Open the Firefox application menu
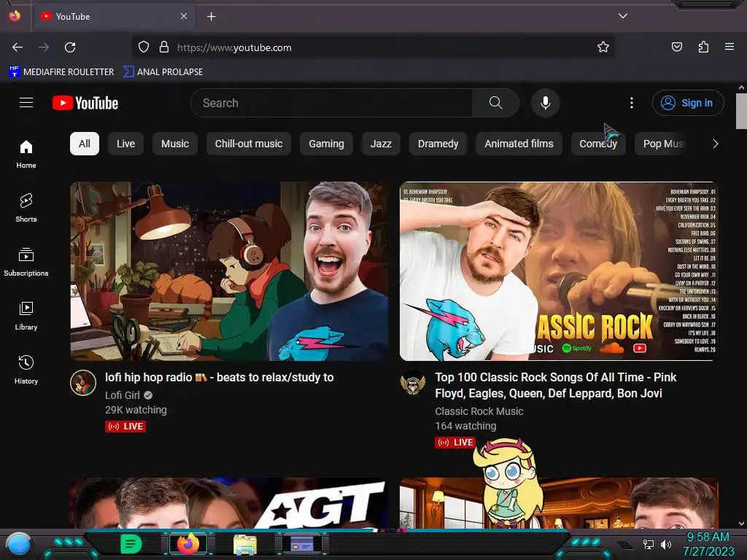 [729, 47]
